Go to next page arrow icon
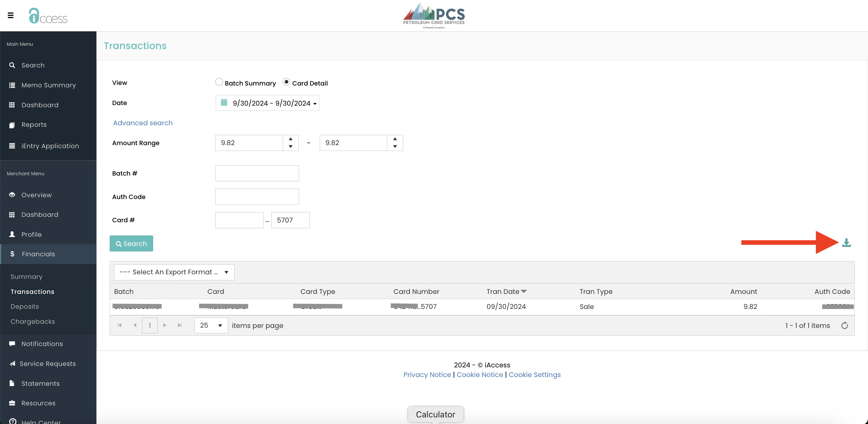868x424 pixels. (165, 325)
